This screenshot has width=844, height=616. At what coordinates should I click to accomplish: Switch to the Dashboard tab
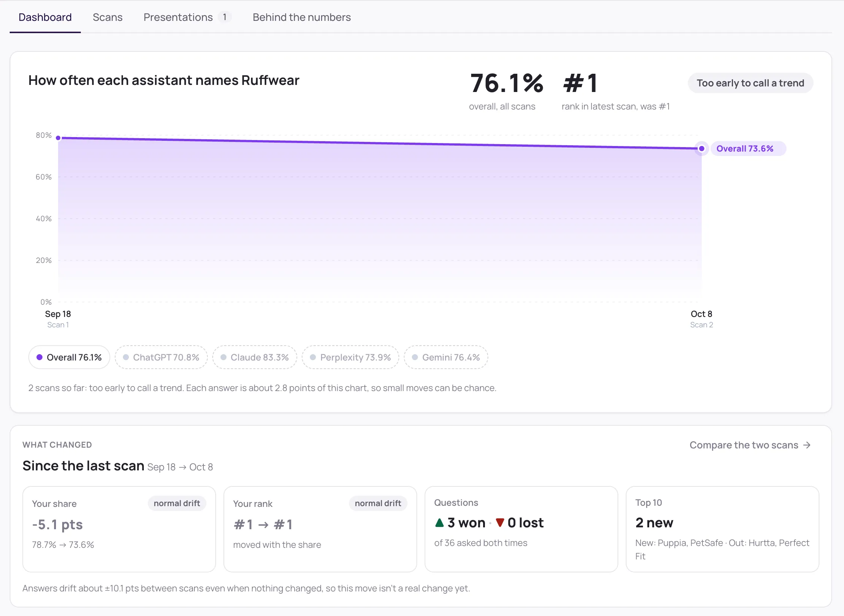(45, 17)
